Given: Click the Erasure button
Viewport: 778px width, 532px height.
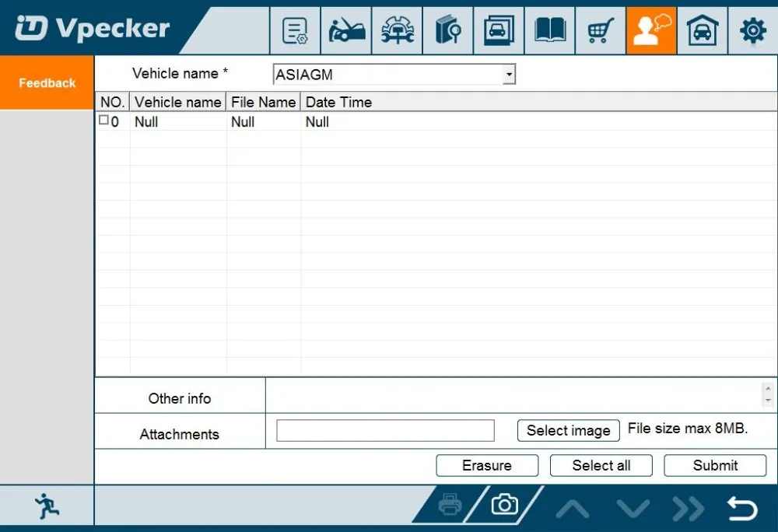Looking at the screenshot, I should coord(487,466).
